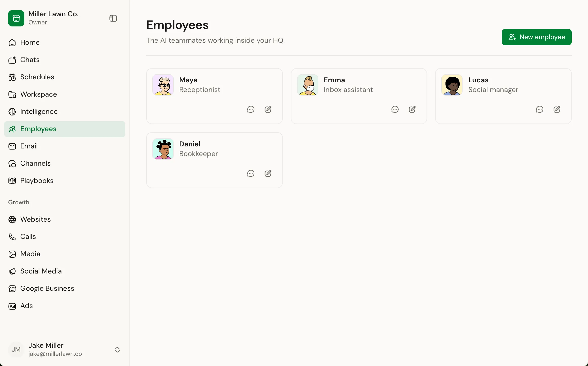Click Maya's avatar picture
Image resolution: width=588 pixels, height=366 pixels.
point(163,85)
